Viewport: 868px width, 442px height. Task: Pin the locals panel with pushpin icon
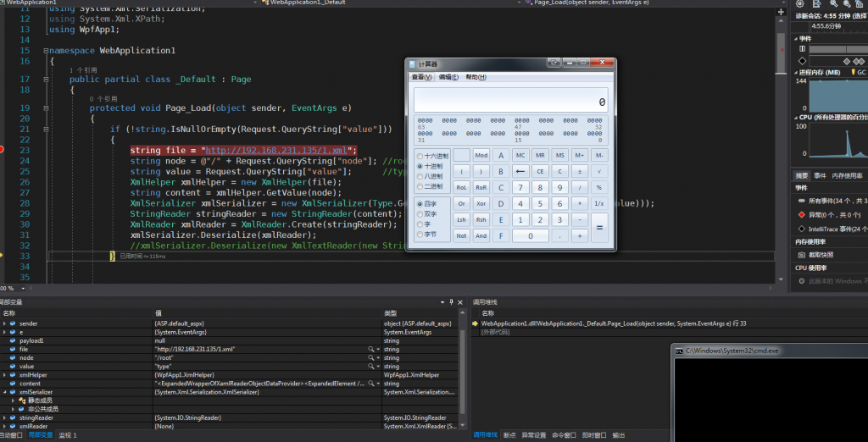coord(451,302)
